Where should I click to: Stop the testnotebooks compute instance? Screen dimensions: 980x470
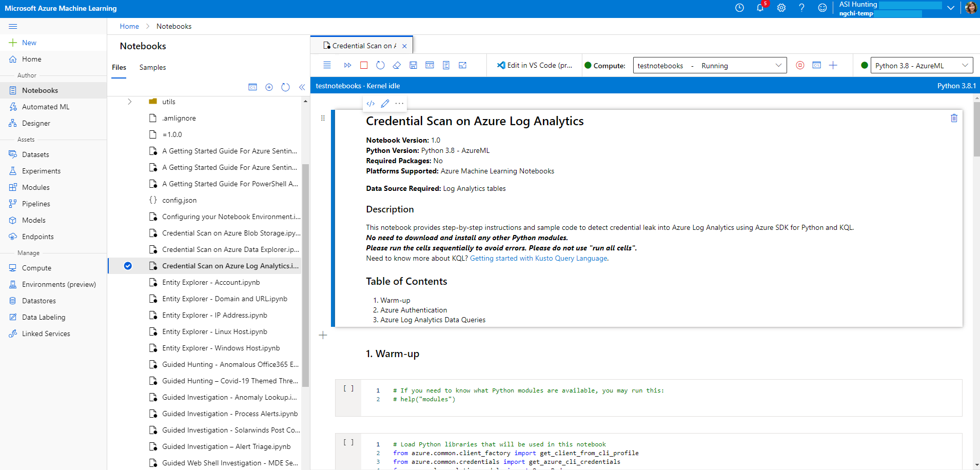[x=800, y=65]
